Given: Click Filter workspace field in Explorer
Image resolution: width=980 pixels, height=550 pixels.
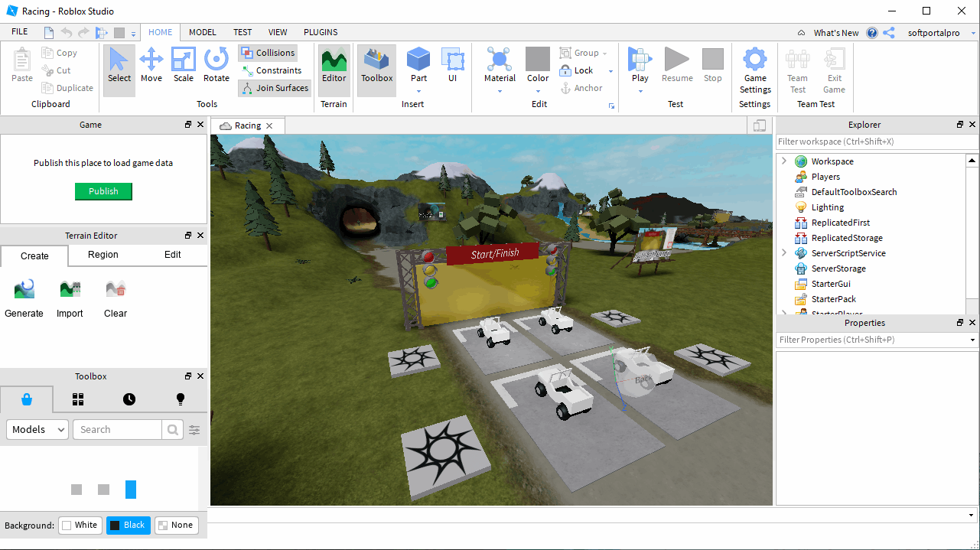Looking at the screenshot, I should pos(877,142).
